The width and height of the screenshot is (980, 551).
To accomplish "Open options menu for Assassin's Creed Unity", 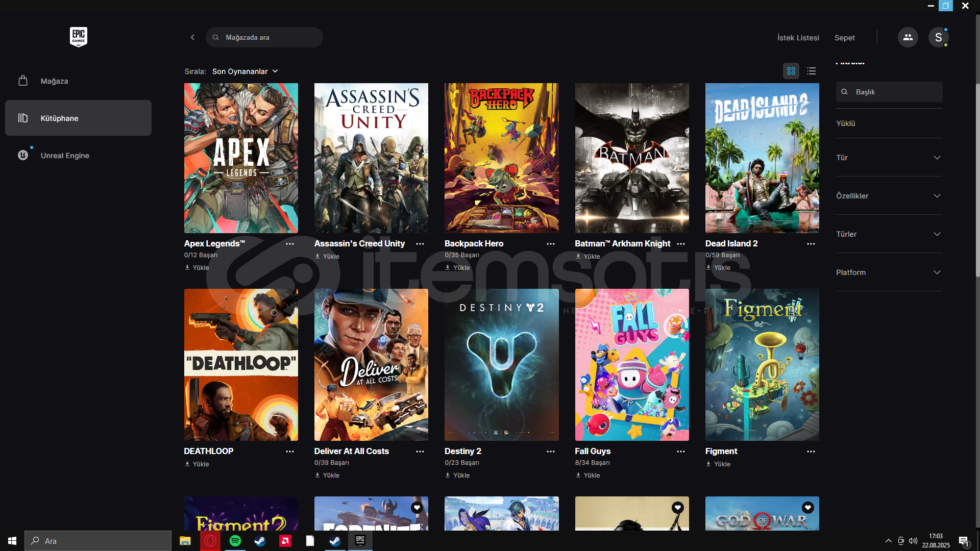I will click(420, 244).
